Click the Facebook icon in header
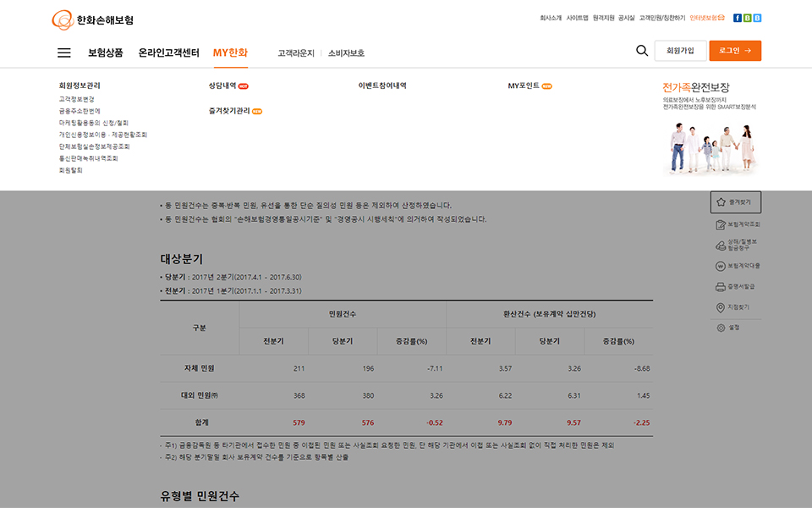The image size is (812, 508). pos(738,18)
